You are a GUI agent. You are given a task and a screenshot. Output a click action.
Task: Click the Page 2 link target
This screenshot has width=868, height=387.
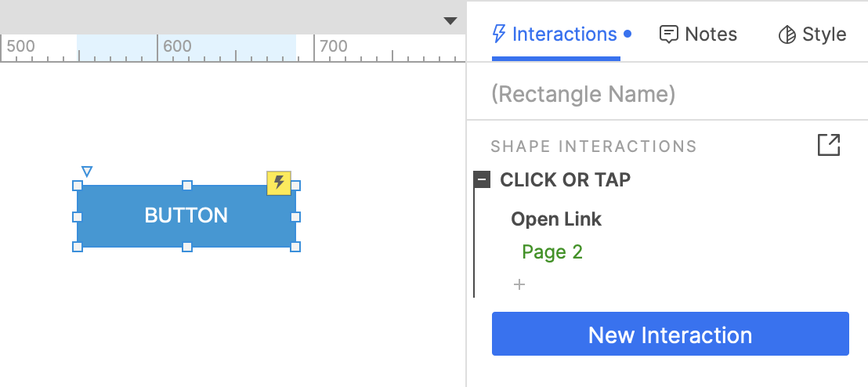(x=552, y=252)
